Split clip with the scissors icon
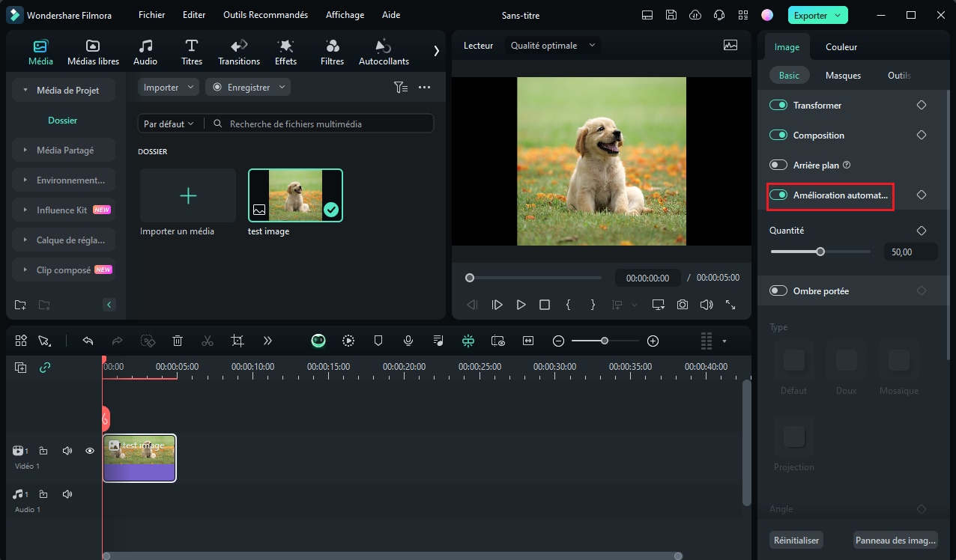The image size is (956, 560). click(208, 341)
